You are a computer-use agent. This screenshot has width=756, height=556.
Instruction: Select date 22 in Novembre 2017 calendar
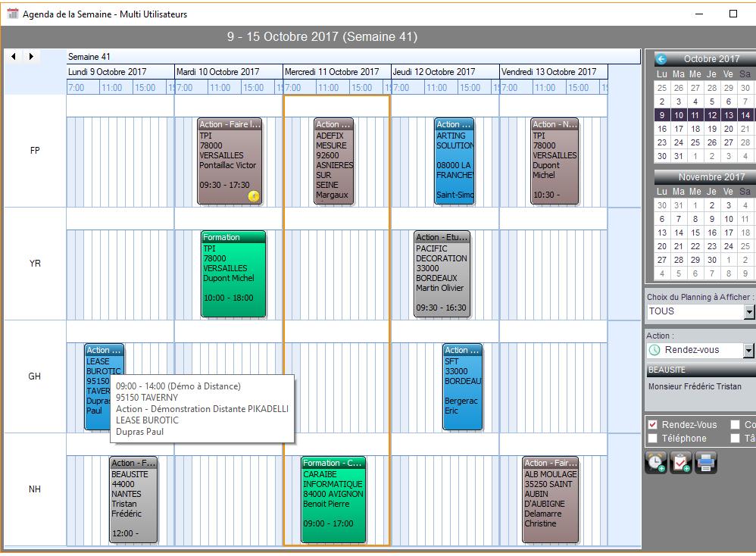(695, 246)
